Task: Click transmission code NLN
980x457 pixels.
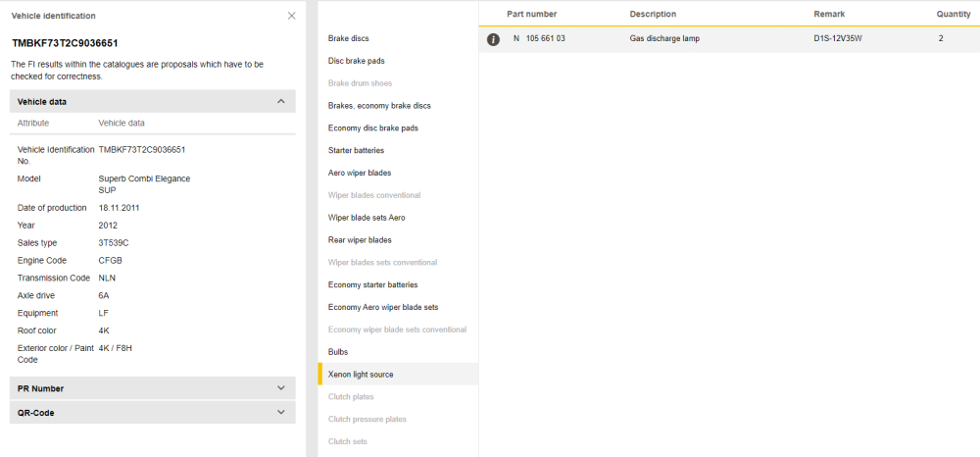Action: [x=107, y=278]
